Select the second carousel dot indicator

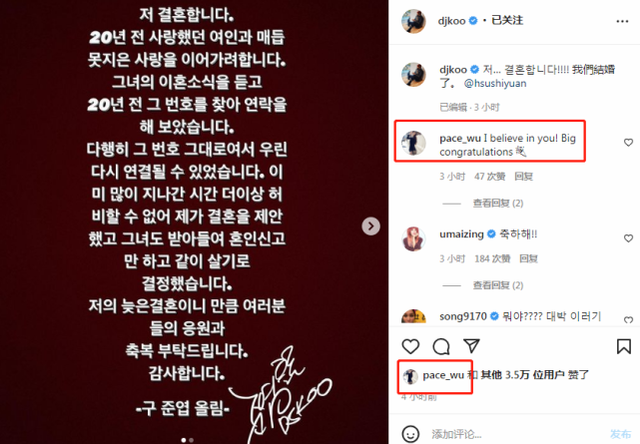191,440
